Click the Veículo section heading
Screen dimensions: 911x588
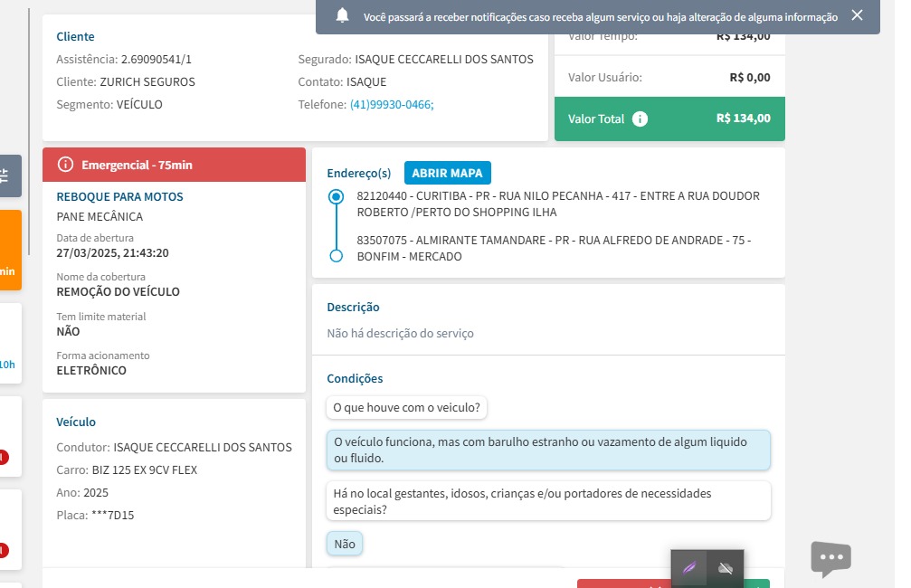pos(76,422)
